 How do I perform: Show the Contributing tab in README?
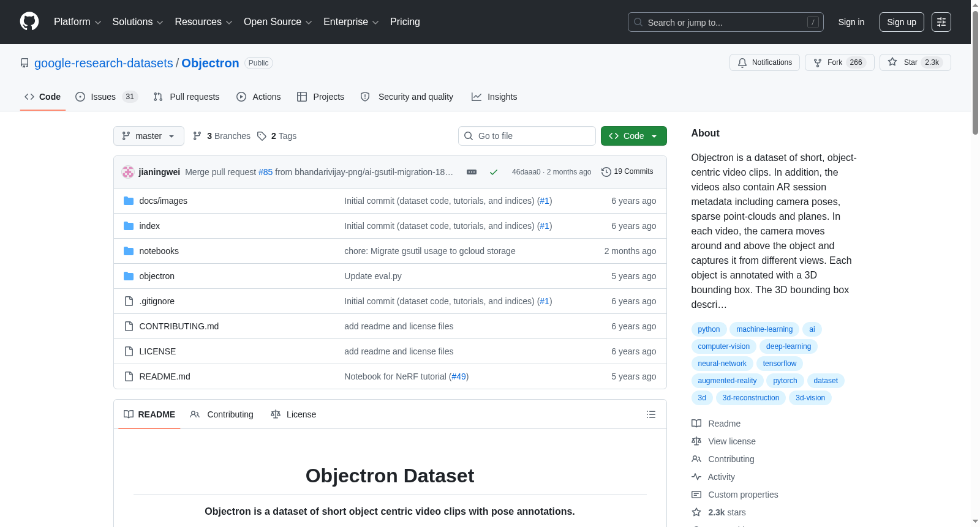(222, 414)
